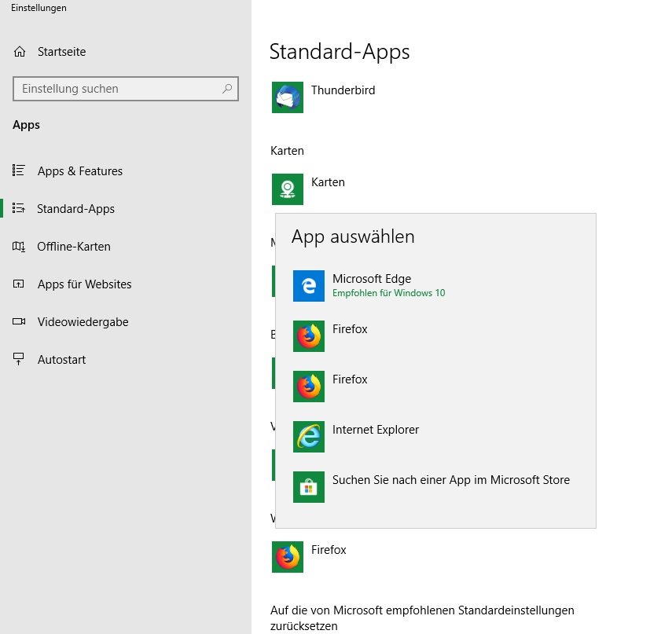Click the Karten maps app icon
The image size is (672, 634).
pos(288,189)
